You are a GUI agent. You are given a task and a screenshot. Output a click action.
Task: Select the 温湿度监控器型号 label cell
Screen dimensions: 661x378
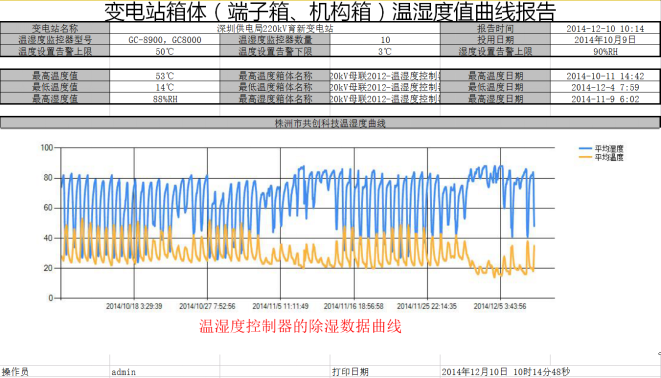pos(55,40)
